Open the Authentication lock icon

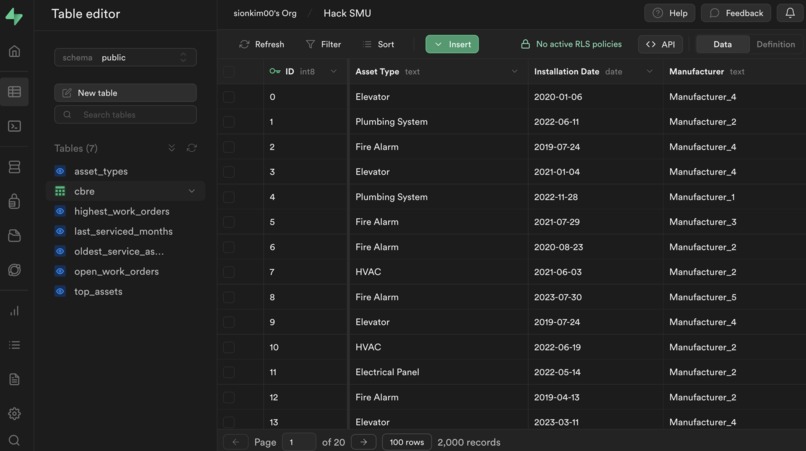point(14,201)
